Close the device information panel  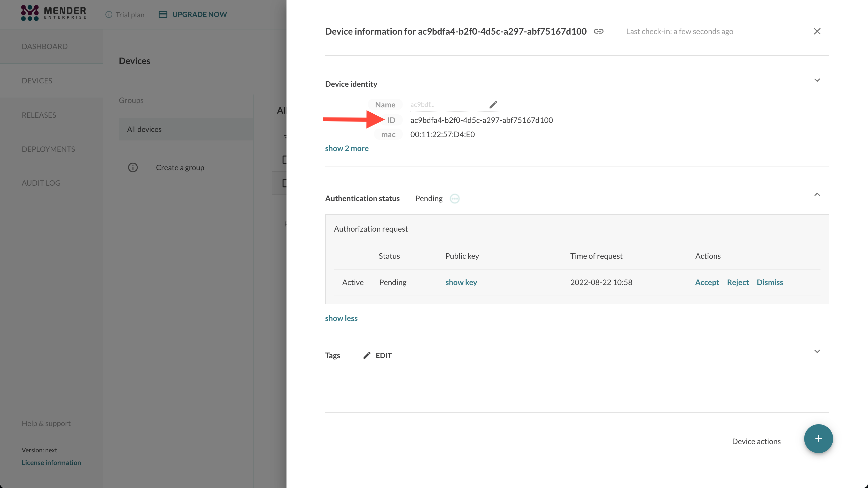click(817, 31)
